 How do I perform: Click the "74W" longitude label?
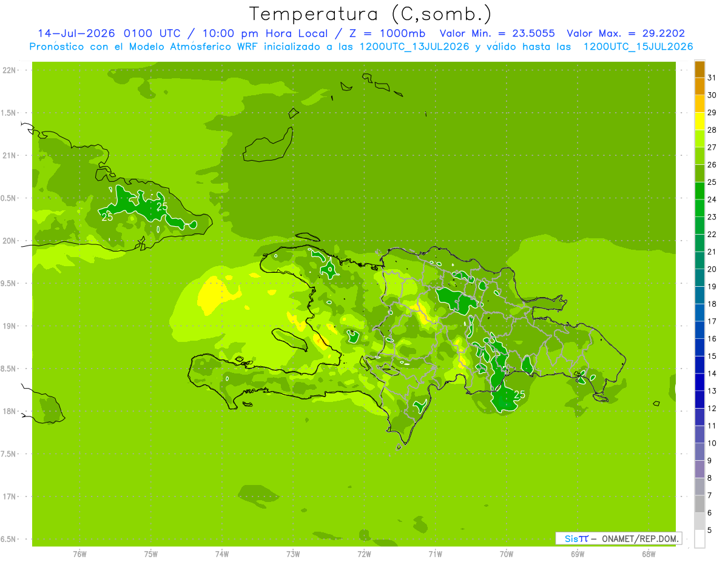(222, 554)
